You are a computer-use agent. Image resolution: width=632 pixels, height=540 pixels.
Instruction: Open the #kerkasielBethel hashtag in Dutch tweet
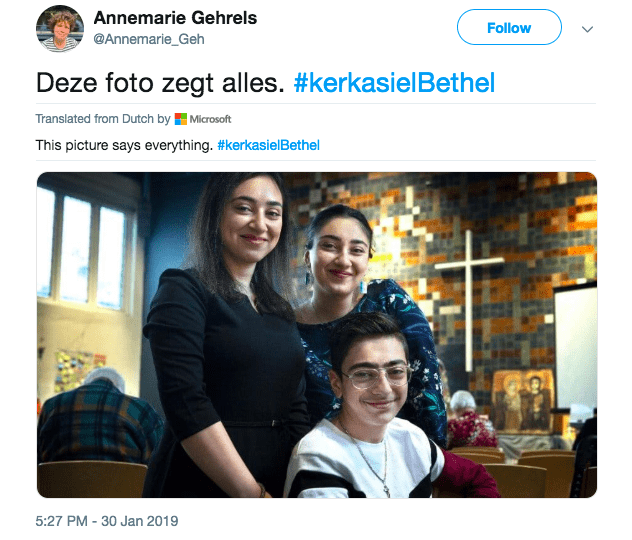click(394, 83)
